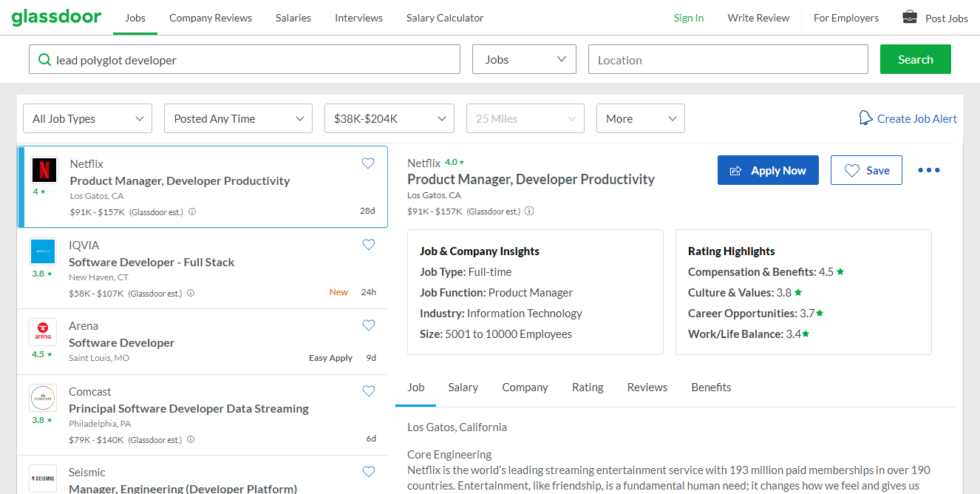This screenshot has width=980, height=494.
Task: Open the three-dots more options menu
Action: [x=929, y=170]
